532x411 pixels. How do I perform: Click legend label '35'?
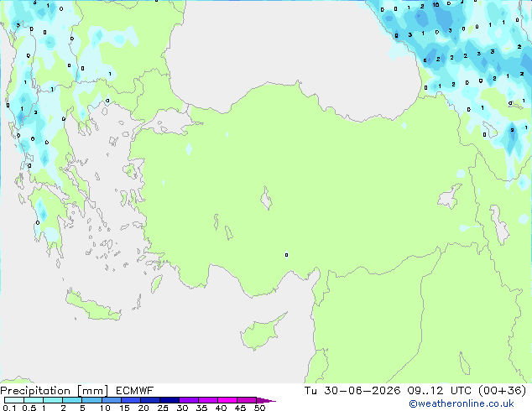tap(201, 408)
